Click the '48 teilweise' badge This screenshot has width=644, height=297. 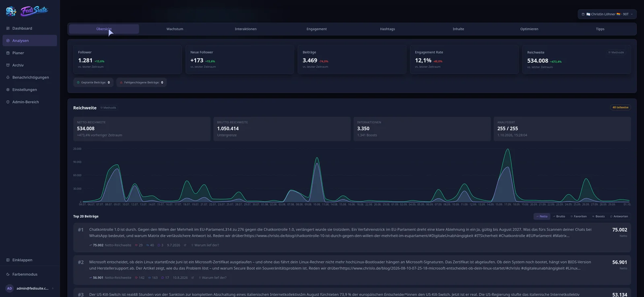[620, 108]
